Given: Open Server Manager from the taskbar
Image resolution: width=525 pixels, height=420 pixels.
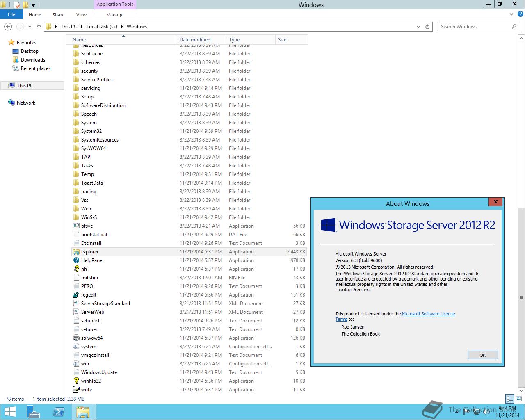Looking at the screenshot, I should pyautogui.click(x=33, y=412).
